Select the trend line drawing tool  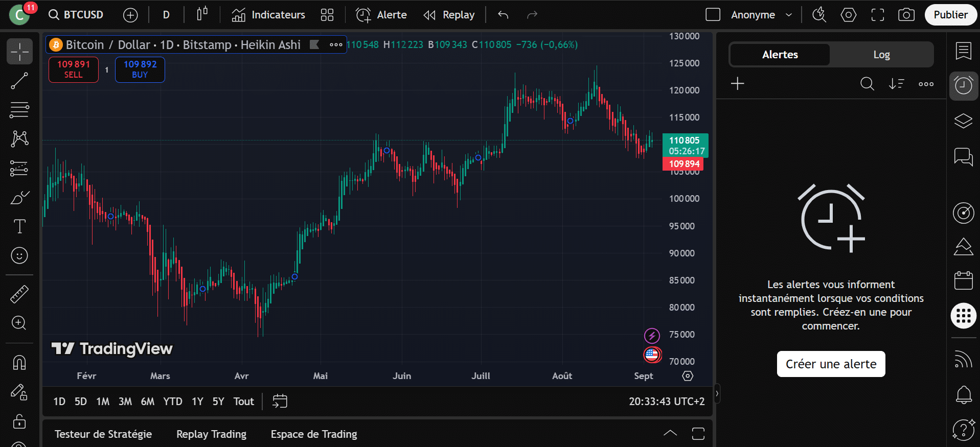point(19,81)
